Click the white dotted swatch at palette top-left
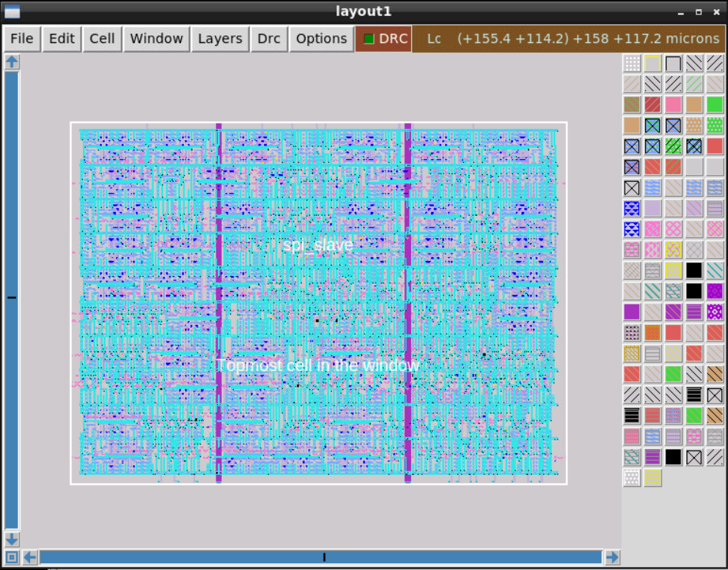 pyautogui.click(x=631, y=63)
